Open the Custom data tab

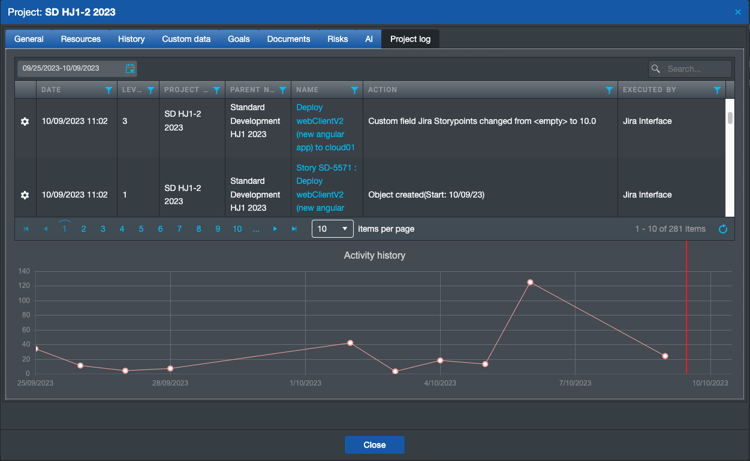[x=186, y=39]
